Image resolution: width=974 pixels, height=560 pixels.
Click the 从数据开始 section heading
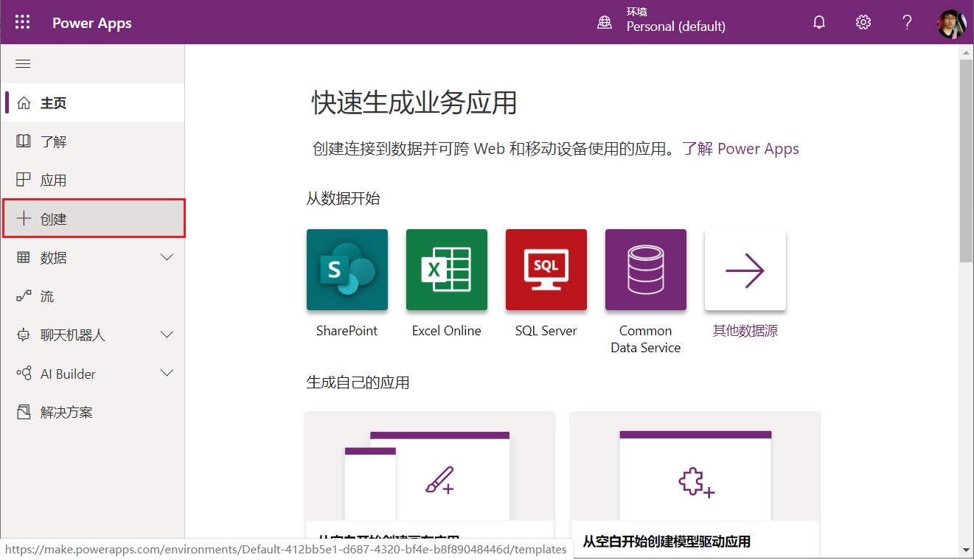click(x=344, y=198)
